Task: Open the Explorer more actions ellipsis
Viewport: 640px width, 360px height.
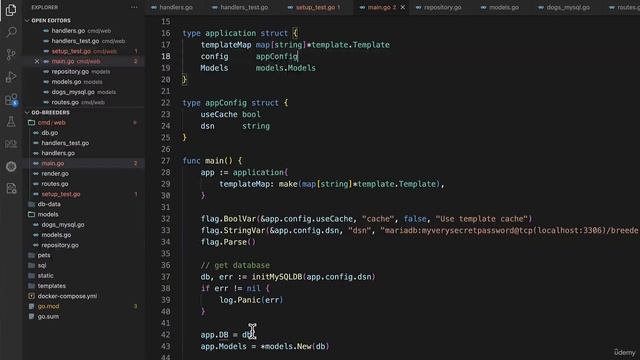Action: click(x=134, y=7)
